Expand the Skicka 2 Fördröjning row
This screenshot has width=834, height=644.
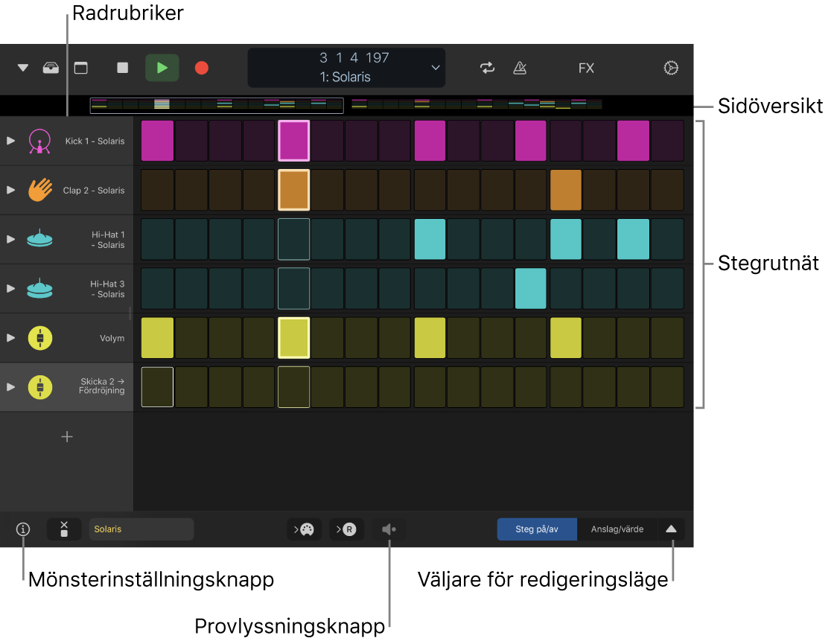10,387
